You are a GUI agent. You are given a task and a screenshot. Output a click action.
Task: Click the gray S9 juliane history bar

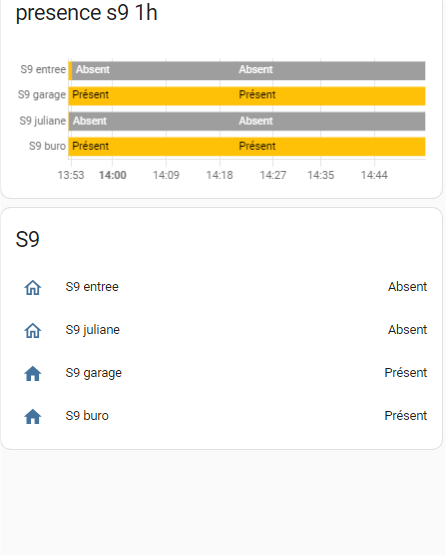point(247,122)
